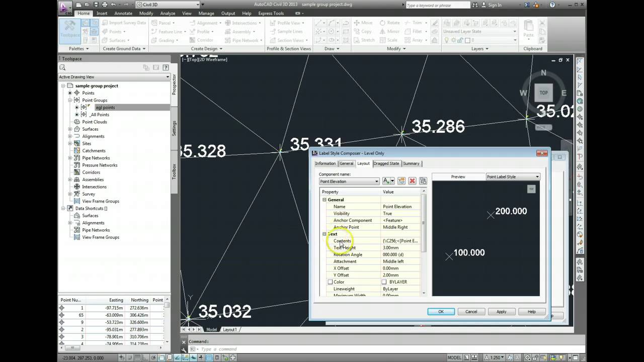This screenshot has height=362, width=644.
Task: Click the OK button
Action: pyautogui.click(x=441, y=312)
